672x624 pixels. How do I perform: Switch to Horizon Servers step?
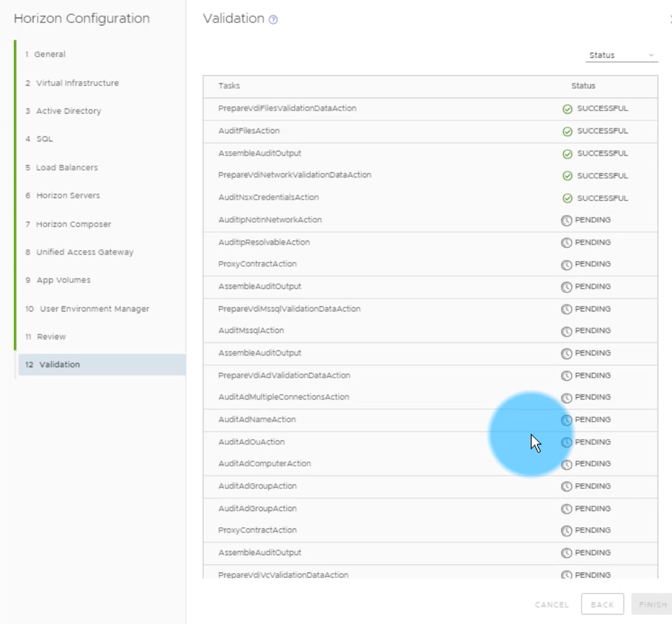pyautogui.click(x=68, y=195)
